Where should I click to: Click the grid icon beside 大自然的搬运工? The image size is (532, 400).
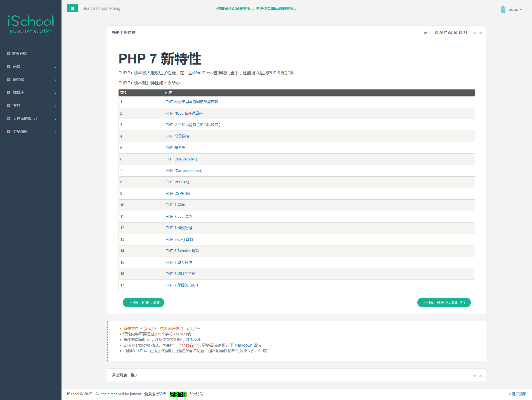[x=9, y=119]
